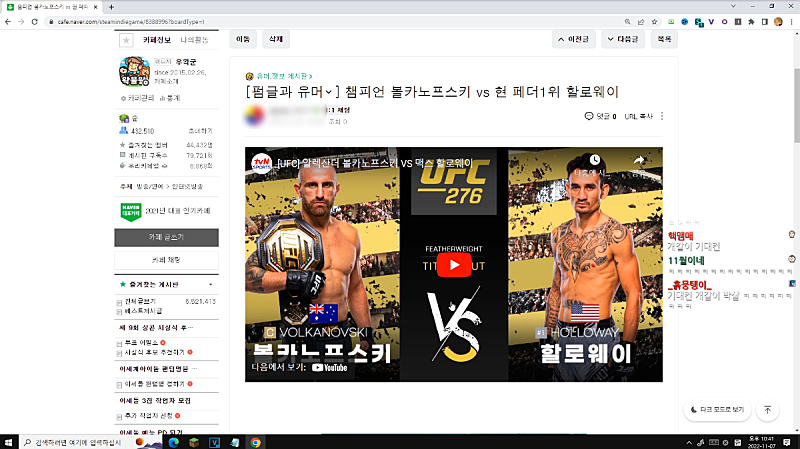The height and width of the screenshot is (449, 800).
Task: Click the 이동 button
Action: [243, 39]
